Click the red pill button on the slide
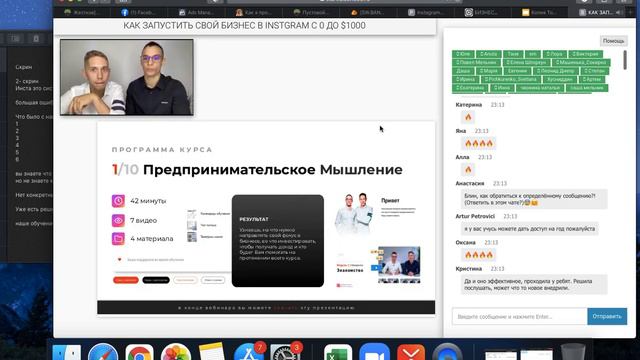 point(126,280)
